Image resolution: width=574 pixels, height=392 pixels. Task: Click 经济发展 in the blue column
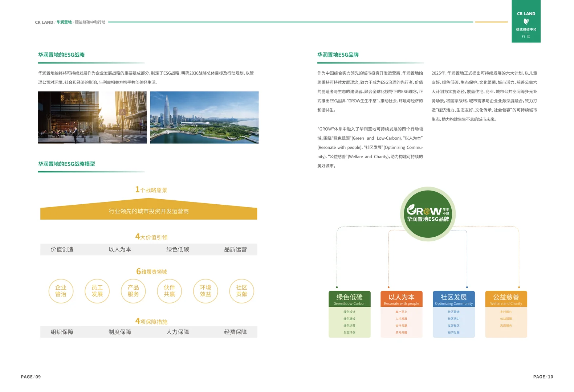[x=453, y=332]
